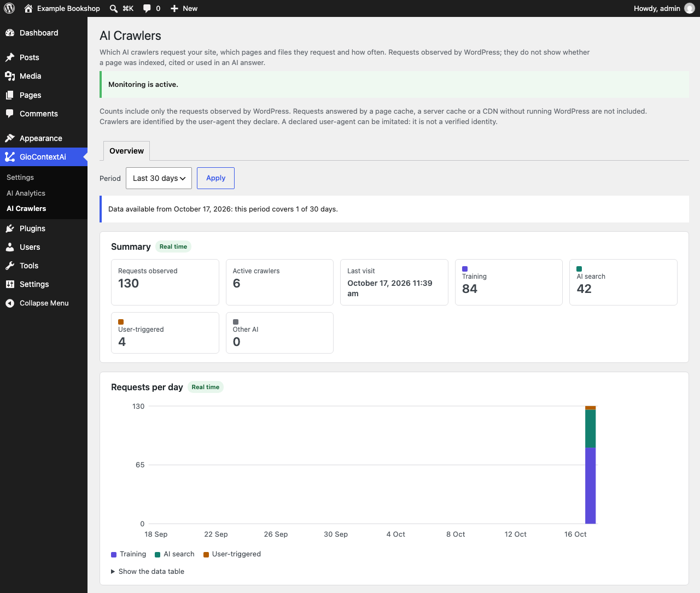Viewport: 700px width, 593px height.
Task: Click the New content link in admin bar
Action: pos(184,9)
